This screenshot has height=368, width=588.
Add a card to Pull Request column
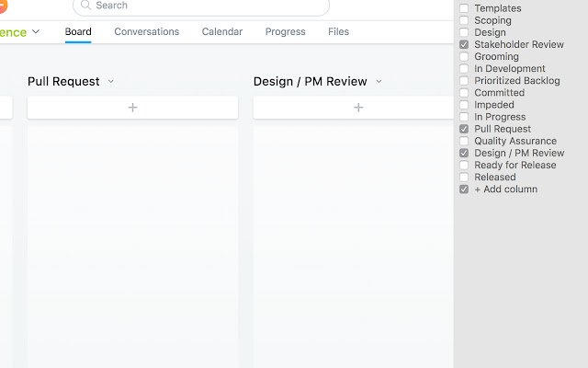pyautogui.click(x=132, y=108)
